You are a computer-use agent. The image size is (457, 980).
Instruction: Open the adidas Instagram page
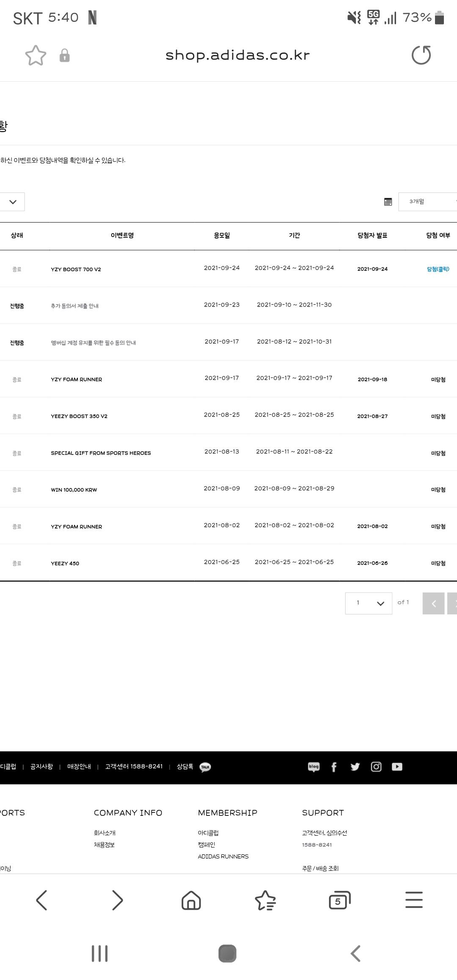pos(376,767)
